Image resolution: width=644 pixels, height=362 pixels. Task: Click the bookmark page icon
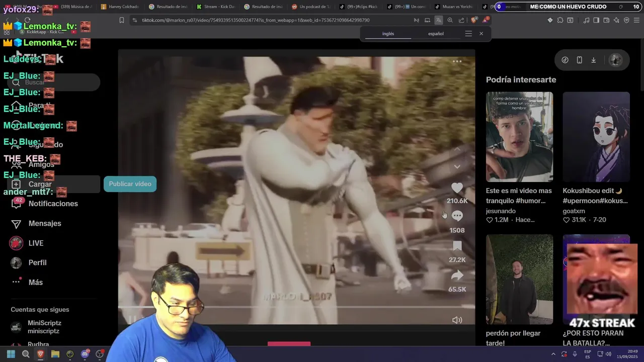point(122,20)
